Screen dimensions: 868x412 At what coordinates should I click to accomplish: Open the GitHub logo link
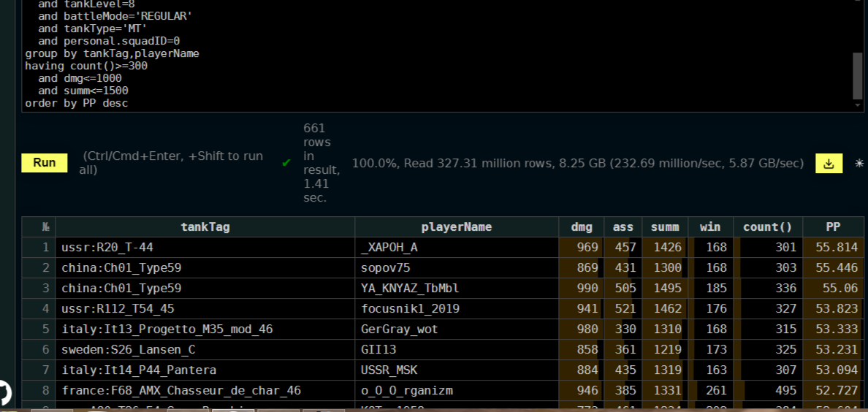click(x=4, y=392)
